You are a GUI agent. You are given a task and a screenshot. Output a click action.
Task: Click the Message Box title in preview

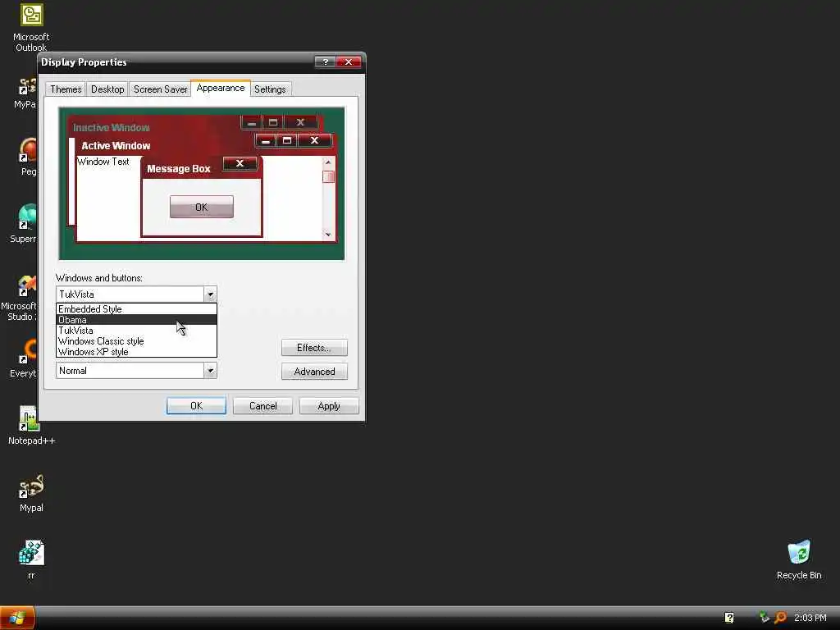[x=178, y=169]
